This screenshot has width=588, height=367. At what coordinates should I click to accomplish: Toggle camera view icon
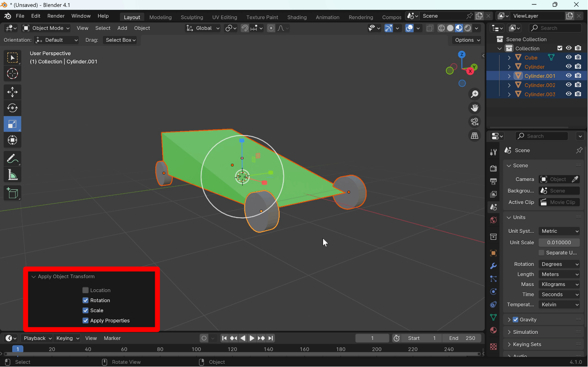pyautogui.click(x=475, y=122)
